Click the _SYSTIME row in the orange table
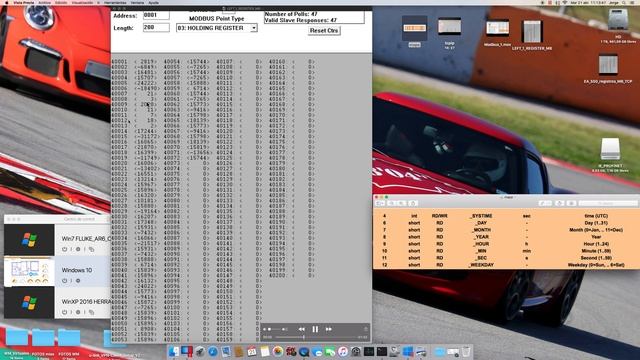This screenshot has height=360, width=640. pos(507,216)
